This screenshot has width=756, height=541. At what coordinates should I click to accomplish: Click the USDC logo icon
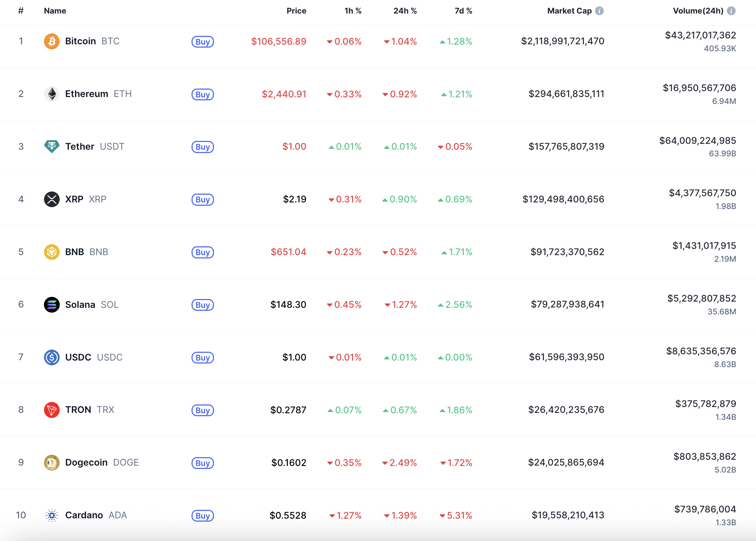pos(52,357)
